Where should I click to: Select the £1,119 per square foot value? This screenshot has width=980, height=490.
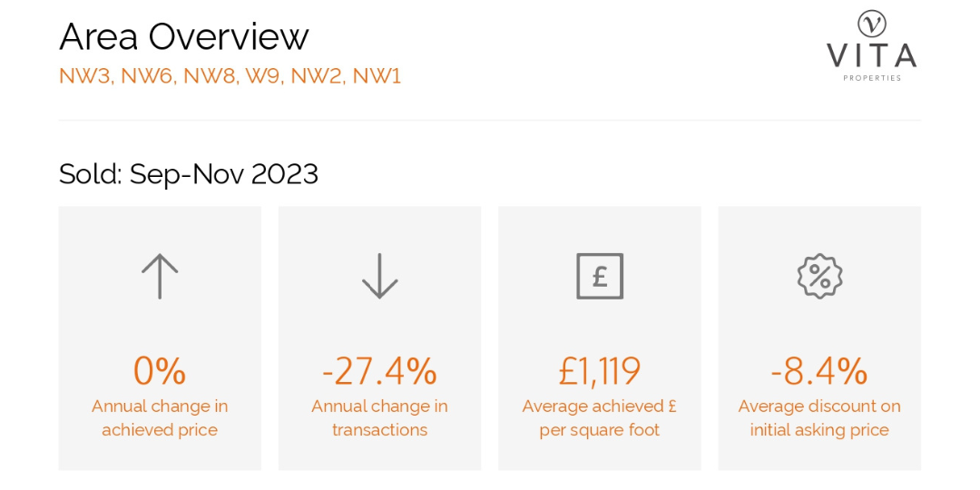click(x=600, y=370)
